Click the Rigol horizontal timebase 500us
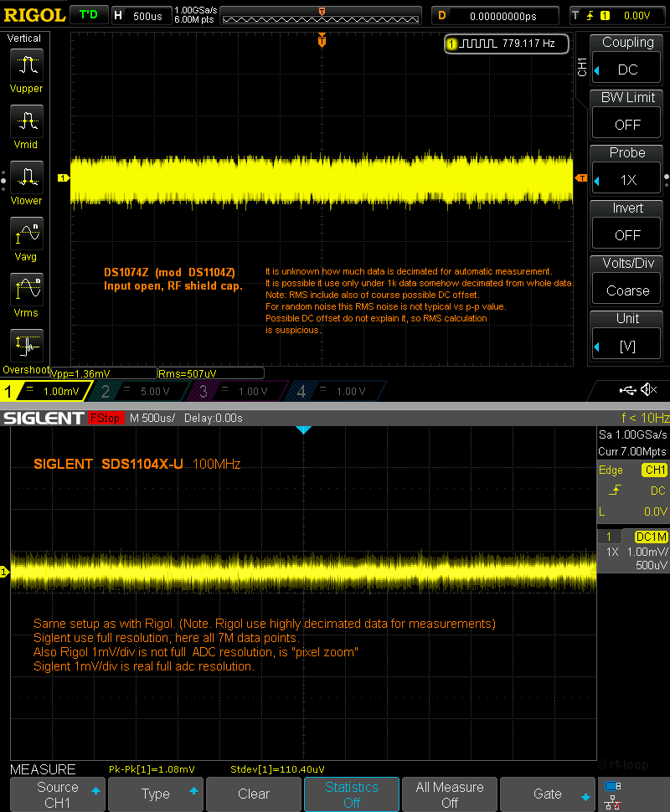Image resolution: width=670 pixels, height=812 pixels. coord(141,16)
